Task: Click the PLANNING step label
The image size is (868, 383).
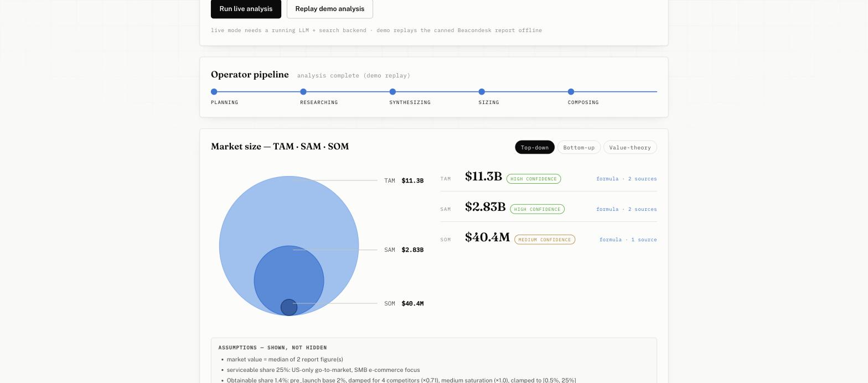Action: (224, 102)
